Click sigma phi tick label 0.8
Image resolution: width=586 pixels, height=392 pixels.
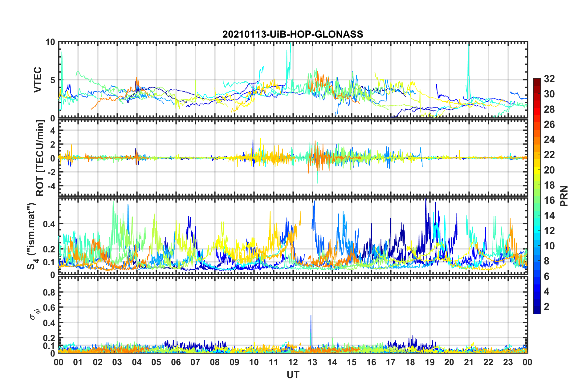click(49, 292)
